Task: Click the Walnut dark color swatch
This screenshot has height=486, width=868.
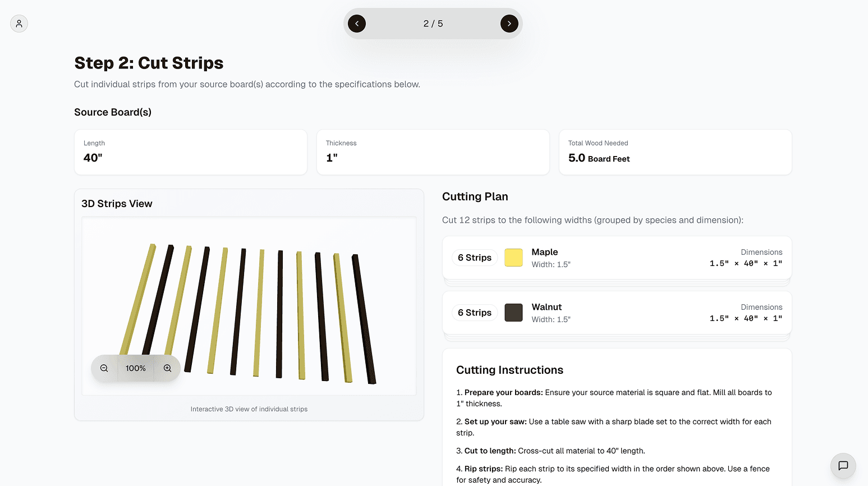Action: point(513,313)
